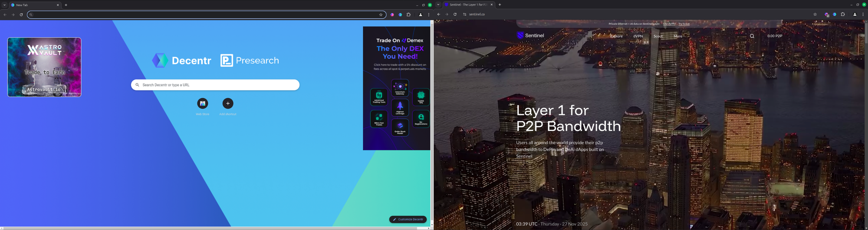This screenshot has height=230, width=868.
Task: Go back using the arrow in the Sentinel window
Action: pyautogui.click(x=439, y=14)
